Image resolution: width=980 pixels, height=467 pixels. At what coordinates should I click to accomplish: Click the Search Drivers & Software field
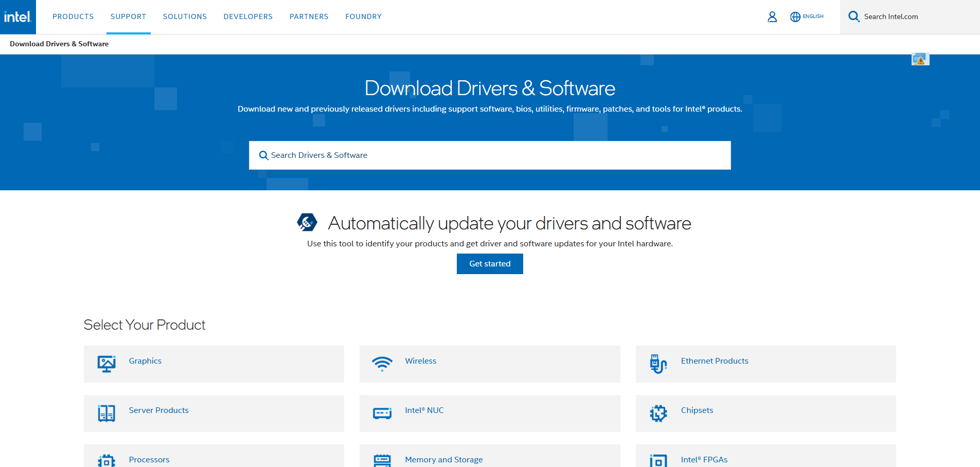point(490,155)
